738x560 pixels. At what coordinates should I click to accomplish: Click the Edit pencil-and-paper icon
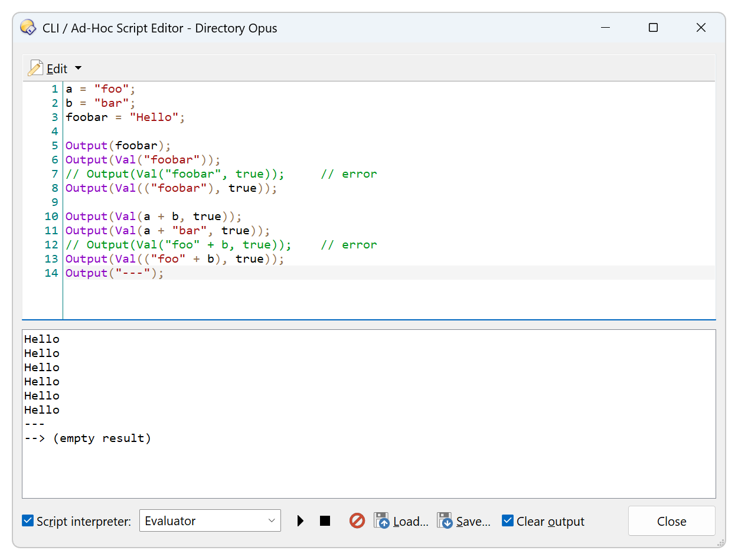point(35,68)
